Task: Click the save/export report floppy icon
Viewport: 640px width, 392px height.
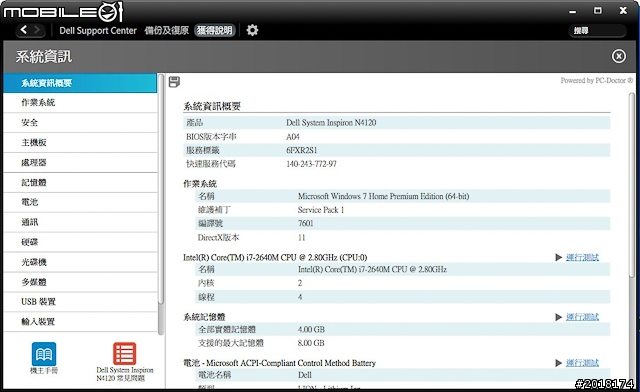Action: 174,82
